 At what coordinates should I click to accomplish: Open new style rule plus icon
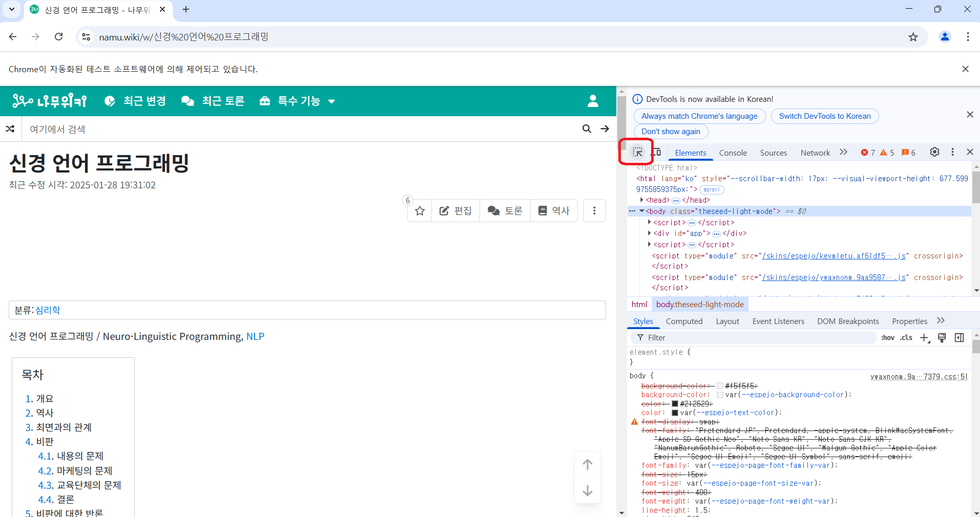925,338
